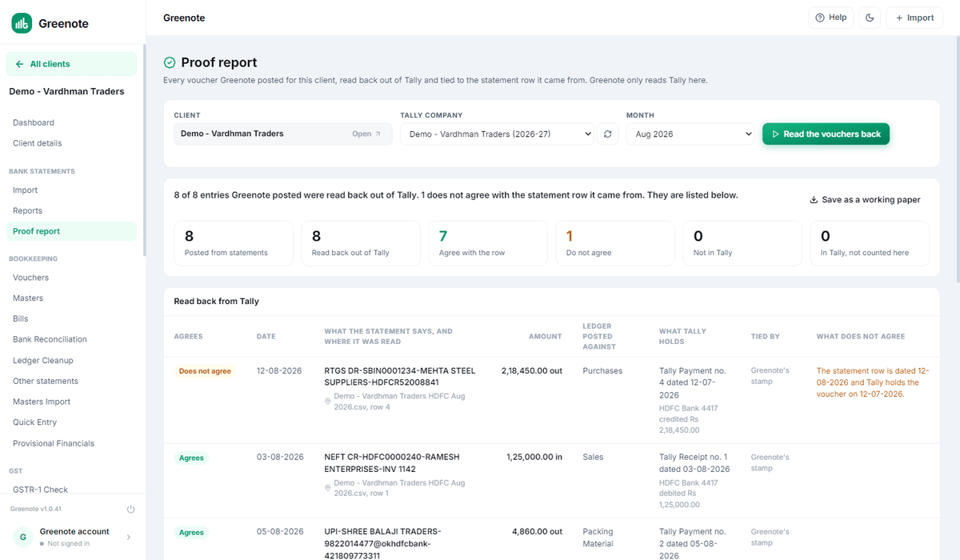This screenshot has height=560, width=960.
Task: Click the Sales ledger cell
Action: click(593, 457)
